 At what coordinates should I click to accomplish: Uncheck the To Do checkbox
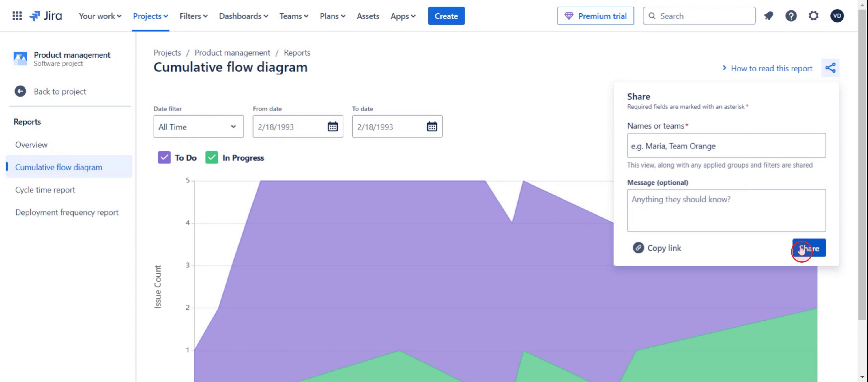[x=164, y=157]
